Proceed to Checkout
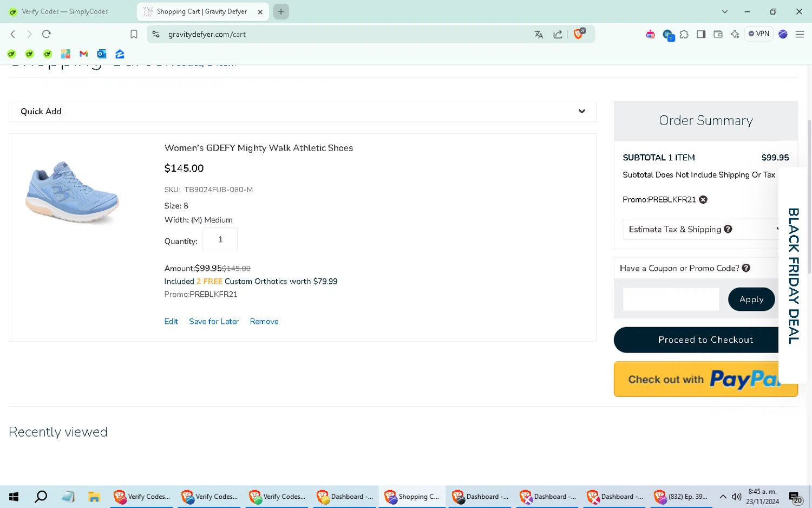This screenshot has height=508, width=812. 705,340
